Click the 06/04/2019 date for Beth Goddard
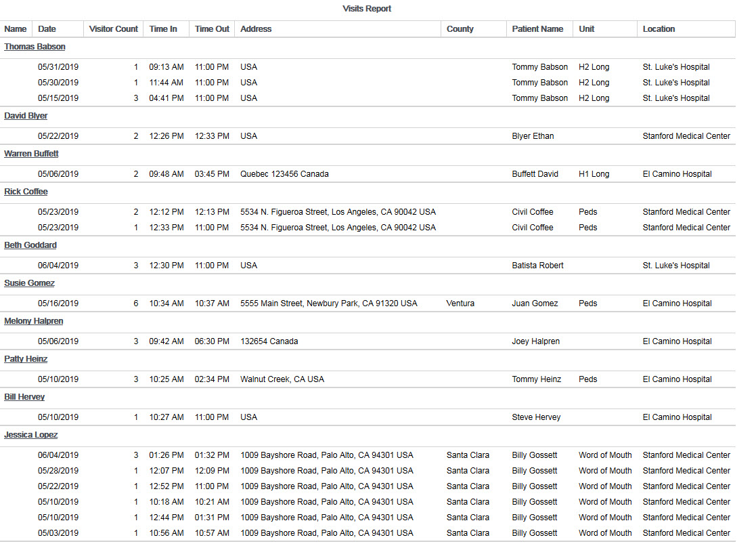756x546 pixels. click(x=58, y=266)
